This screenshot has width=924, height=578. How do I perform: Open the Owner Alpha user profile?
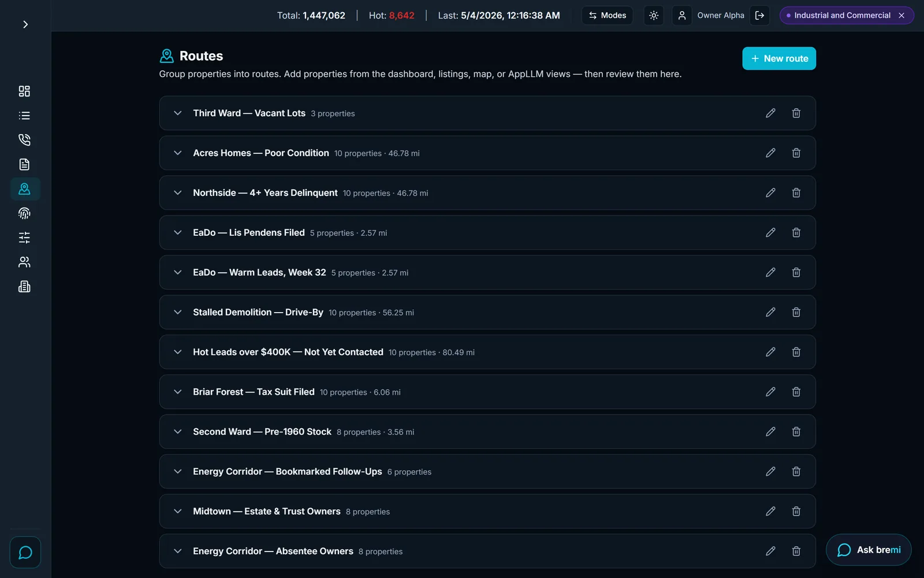coord(710,16)
